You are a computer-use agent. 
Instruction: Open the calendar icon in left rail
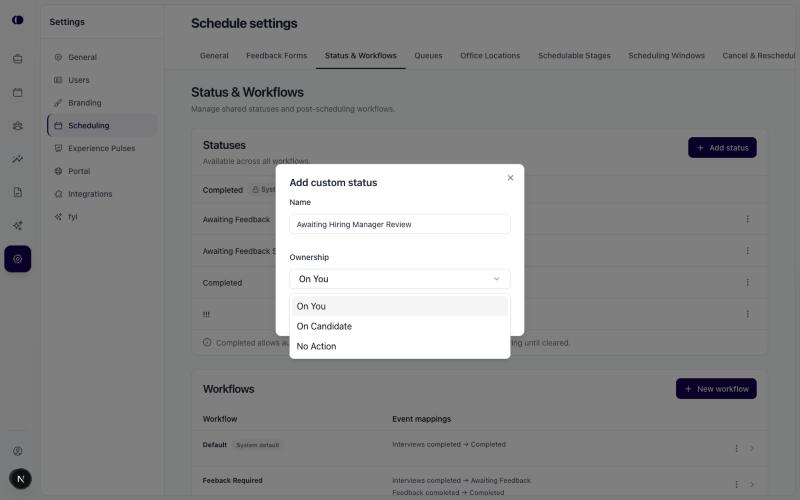pyautogui.click(x=18, y=92)
